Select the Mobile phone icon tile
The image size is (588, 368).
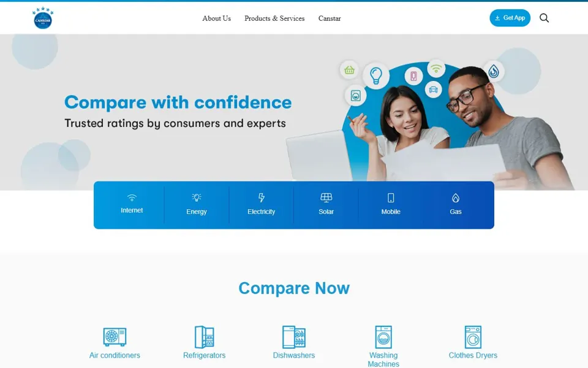coord(391,198)
